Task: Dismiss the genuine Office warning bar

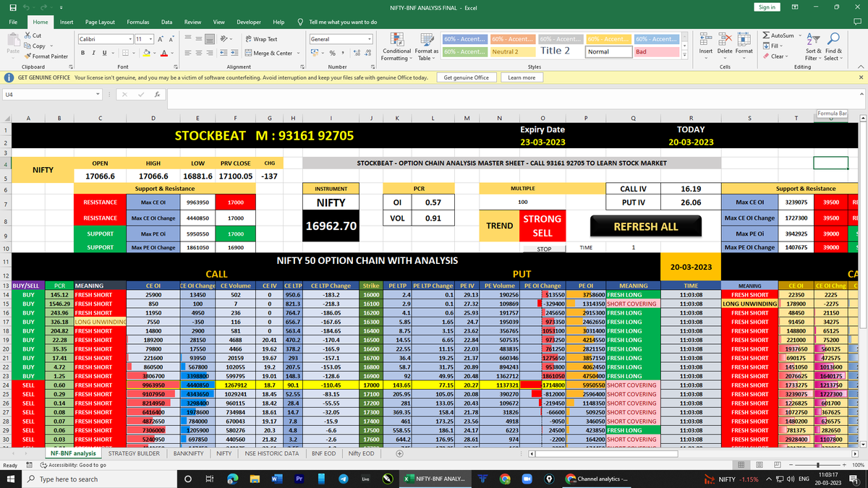Action: pos(860,77)
